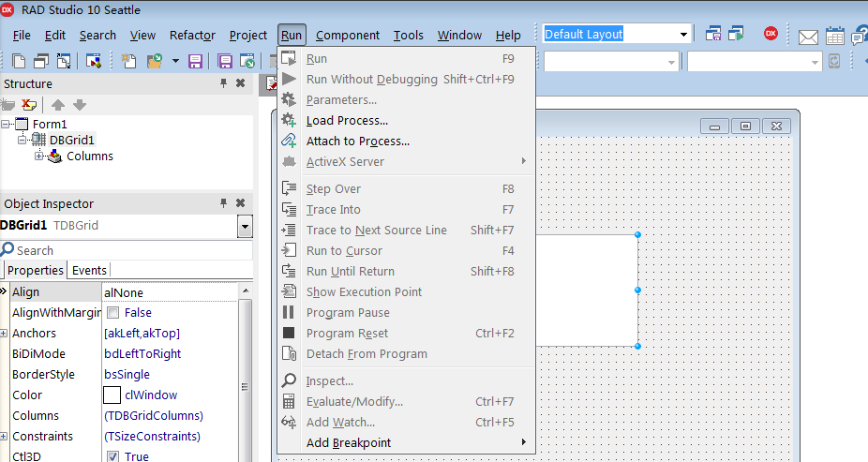Click the red DX toolbar icon
Viewport: 868px width, 462px height.
(771, 34)
